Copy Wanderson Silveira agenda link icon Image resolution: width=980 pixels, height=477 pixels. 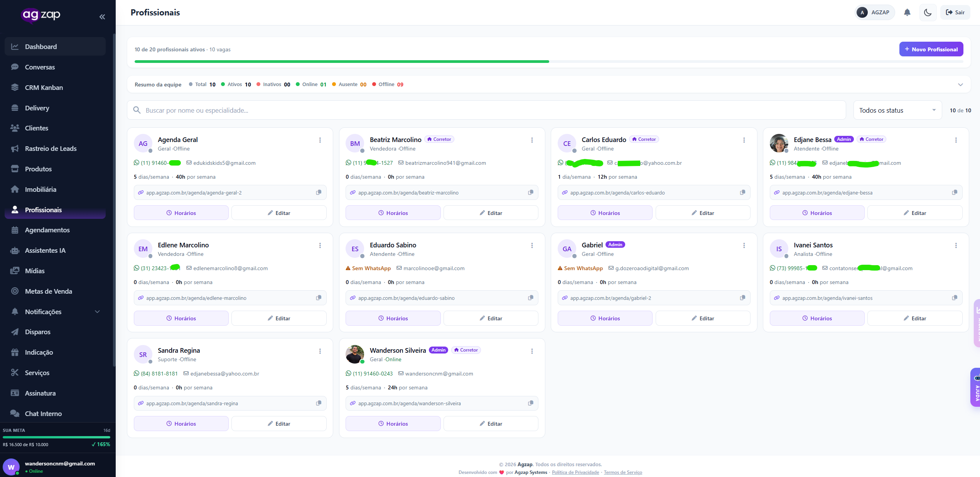[x=531, y=403]
